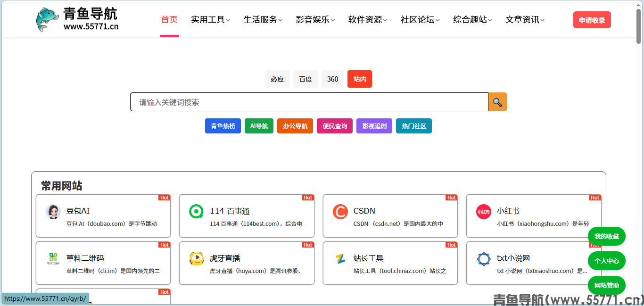This screenshot has height=306, width=644.
Task: Open the 豆包AI site title
Action: tap(78, 211)
